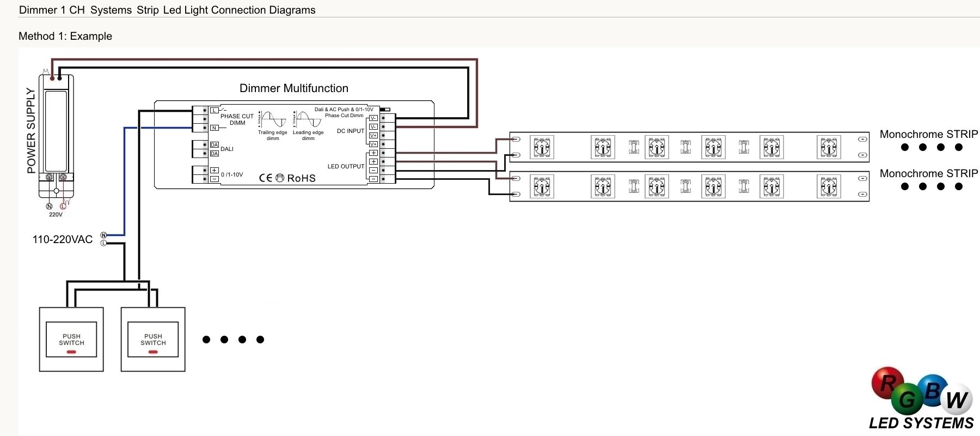Click the 'Dali & AC Push & 0/1-10V' text
This screenshot has width=980, height=436.
tap(344, 110)
